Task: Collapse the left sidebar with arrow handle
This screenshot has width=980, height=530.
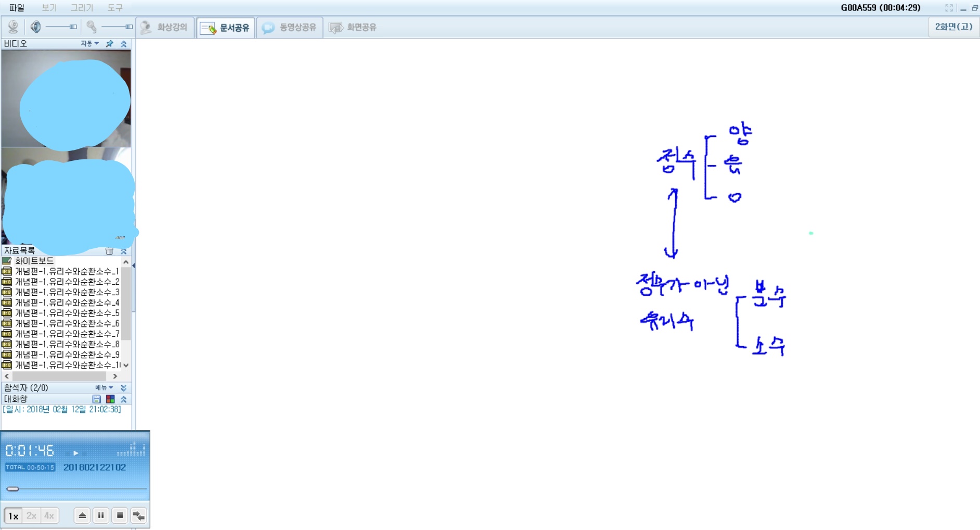Action: pyautogui.click(x=134, y=266)
